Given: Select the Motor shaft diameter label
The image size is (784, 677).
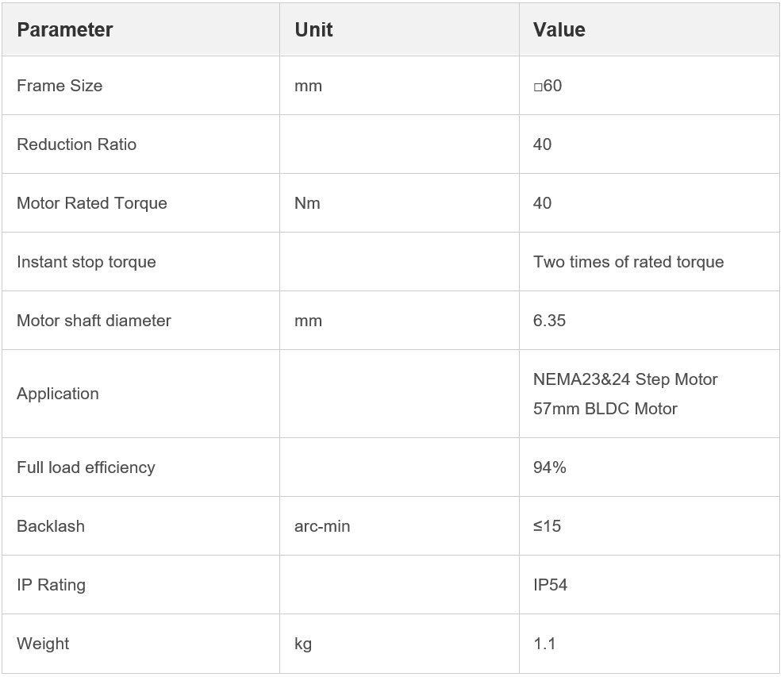Looking at the screenshot, I should click(x=94, y=321).
